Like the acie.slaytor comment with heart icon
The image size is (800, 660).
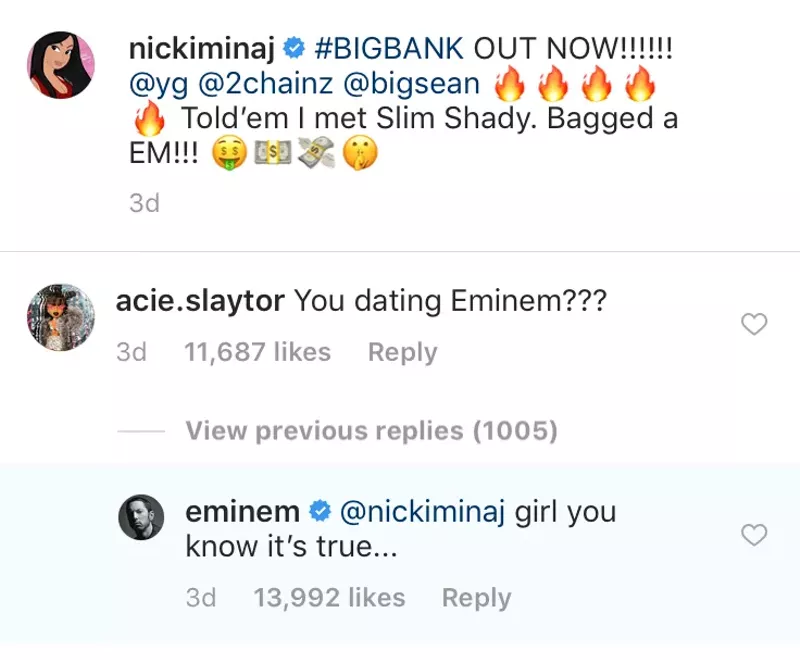pos(753,324)
